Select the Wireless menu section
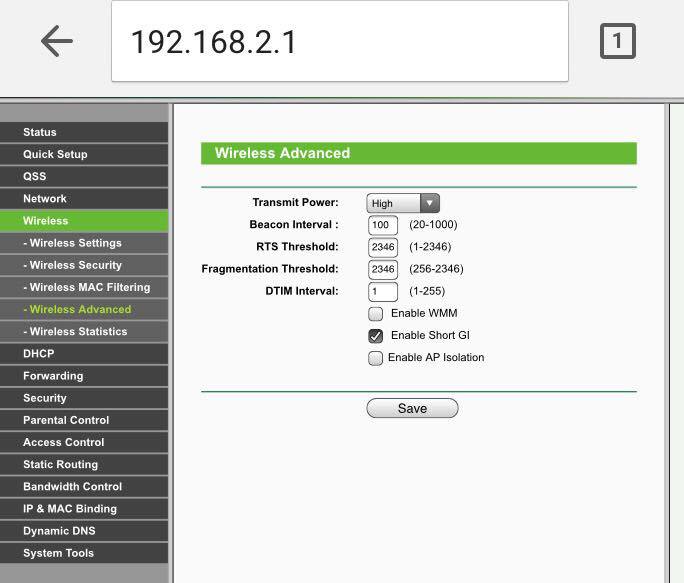Image resolution: width=684 pixels, height=583 pixels. tap(84, 221)
